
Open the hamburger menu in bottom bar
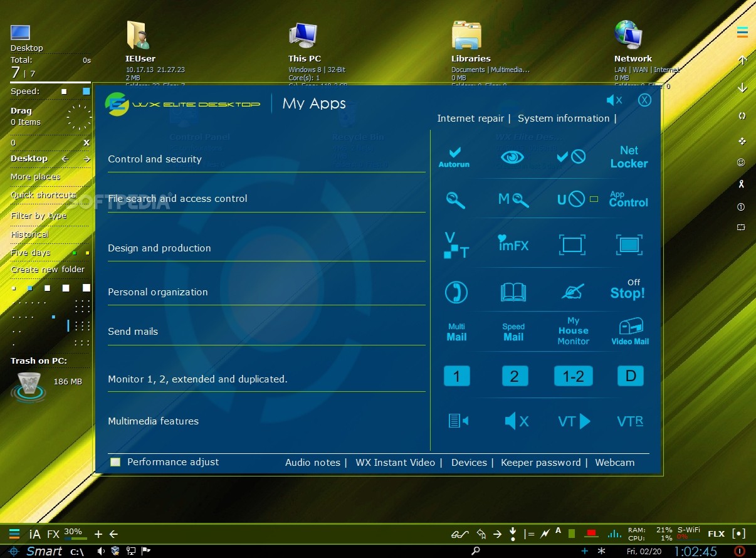click(x=14, y=534)
